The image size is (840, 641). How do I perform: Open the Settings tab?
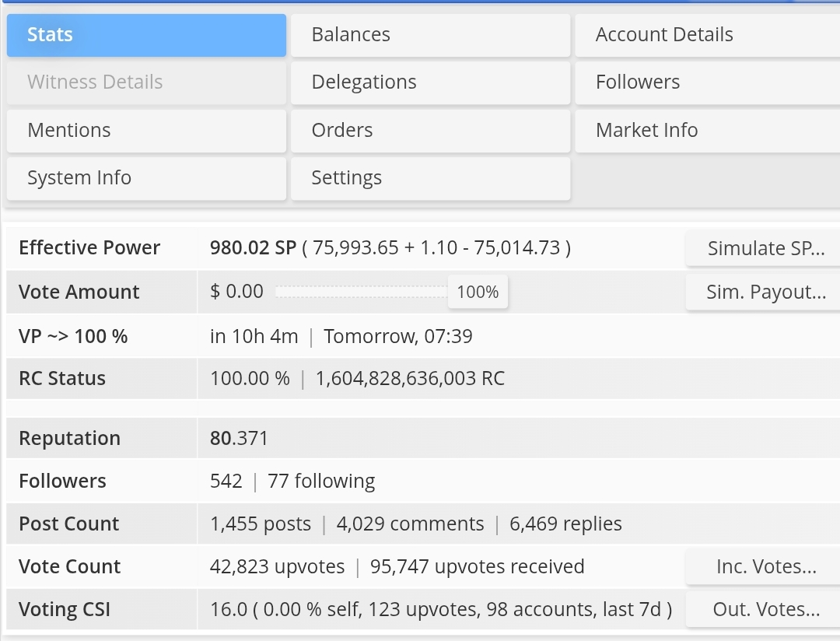[430, 178]
